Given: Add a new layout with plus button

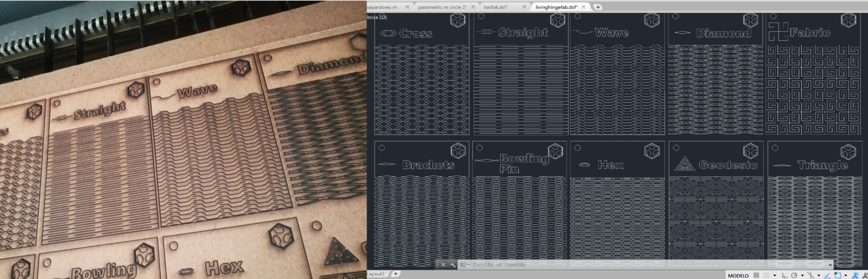Looking at the screenshot, I should tap(396, 274).
